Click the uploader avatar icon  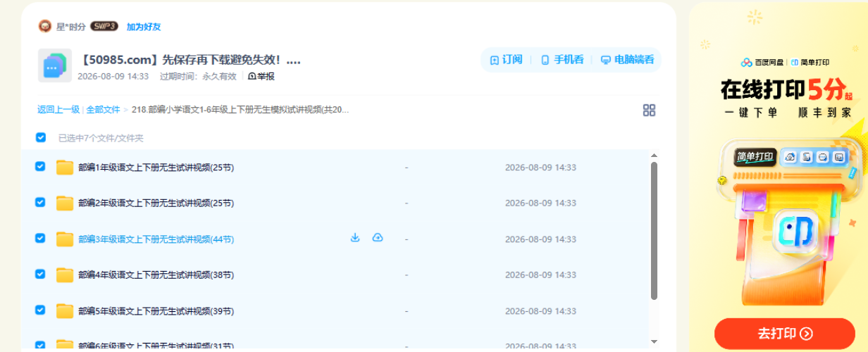(x=45, y=26)
